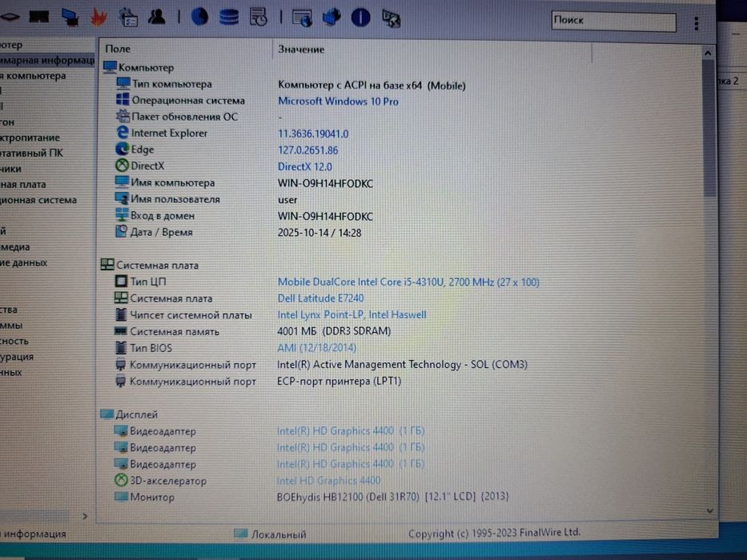Open the Edge version 127.0.2651.86 link
Screen dimensions: 747x560
[307, 150]
